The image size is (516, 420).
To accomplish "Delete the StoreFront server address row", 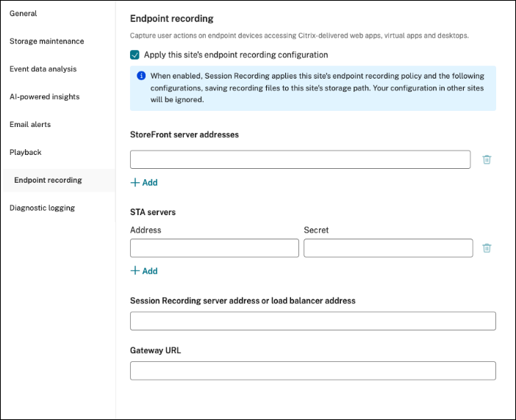I will (487, 159).
